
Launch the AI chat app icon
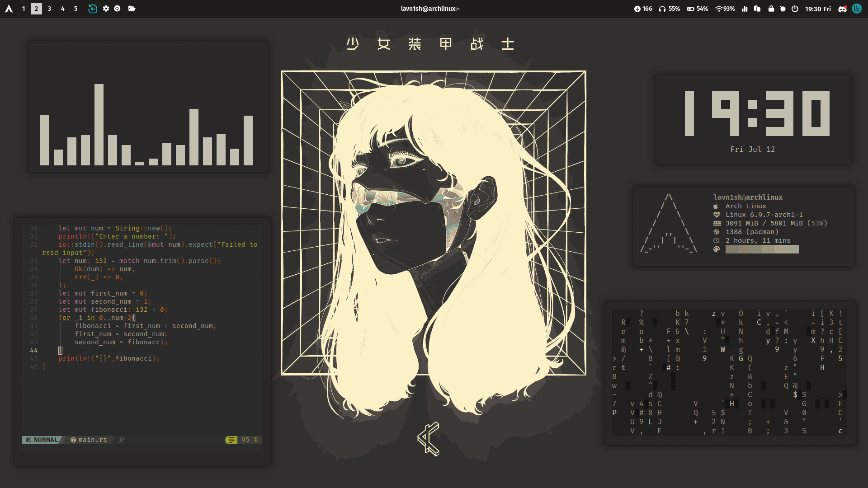[92, 9]
